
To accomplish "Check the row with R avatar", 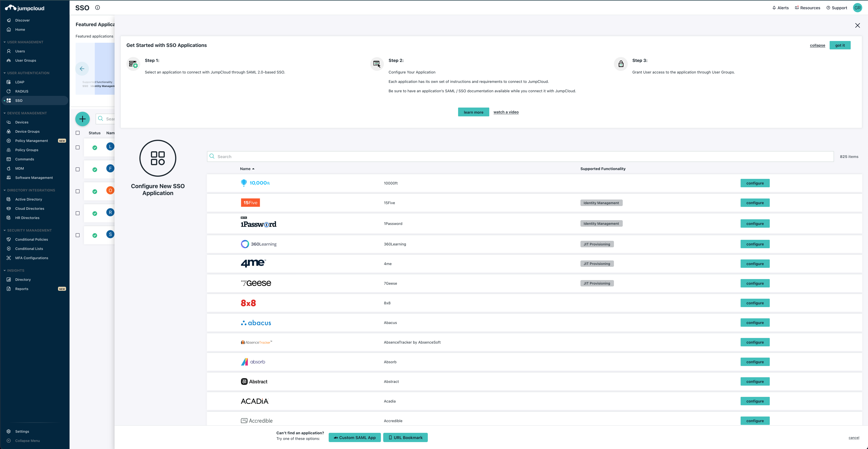I will 78,213.
